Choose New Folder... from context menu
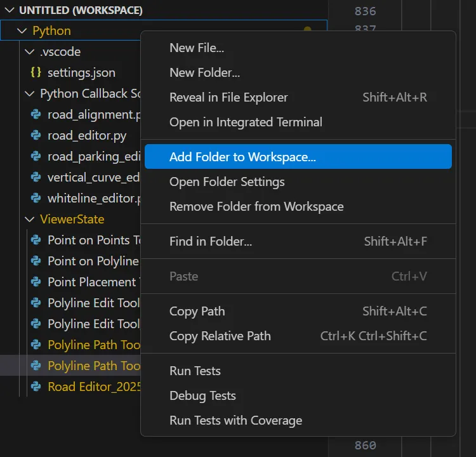Viewport: 476px width, 457px height. point(298,72)
